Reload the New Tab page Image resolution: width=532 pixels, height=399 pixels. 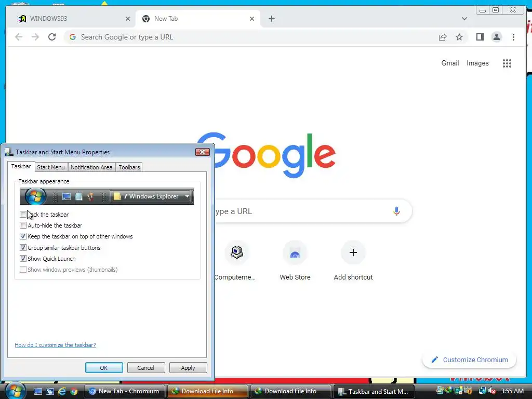(x=52, y=37)
